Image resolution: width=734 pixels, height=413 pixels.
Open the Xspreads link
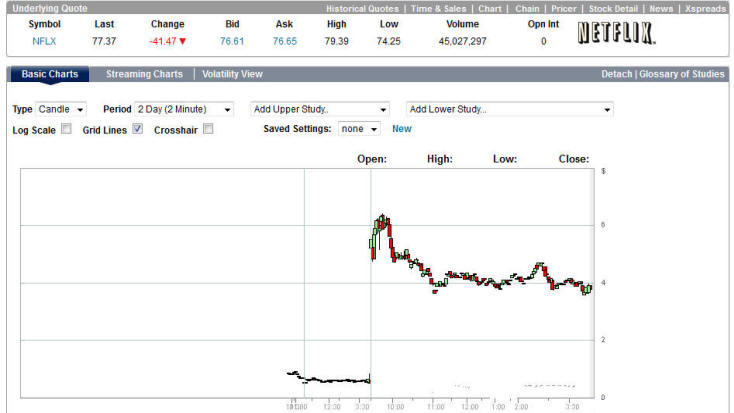705,8
